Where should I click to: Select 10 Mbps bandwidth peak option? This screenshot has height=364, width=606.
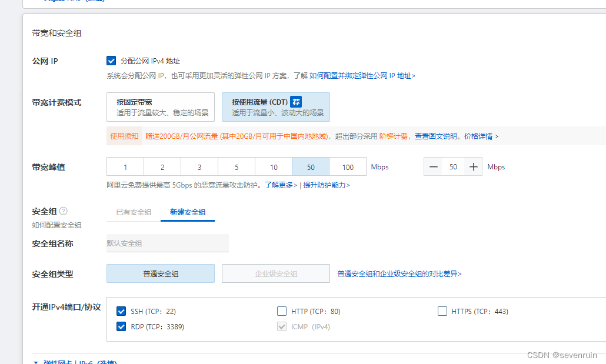coord(274,167)
